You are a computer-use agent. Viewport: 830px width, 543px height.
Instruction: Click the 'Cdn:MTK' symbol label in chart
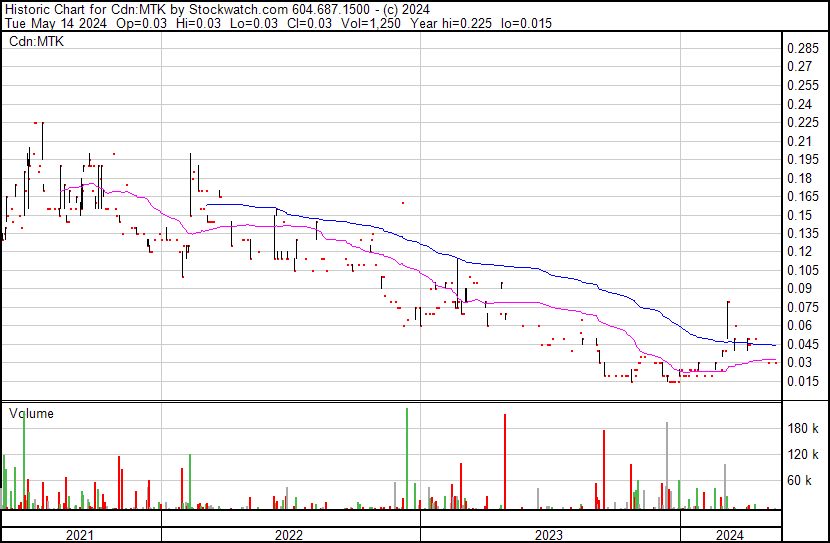tap(36, 41)
